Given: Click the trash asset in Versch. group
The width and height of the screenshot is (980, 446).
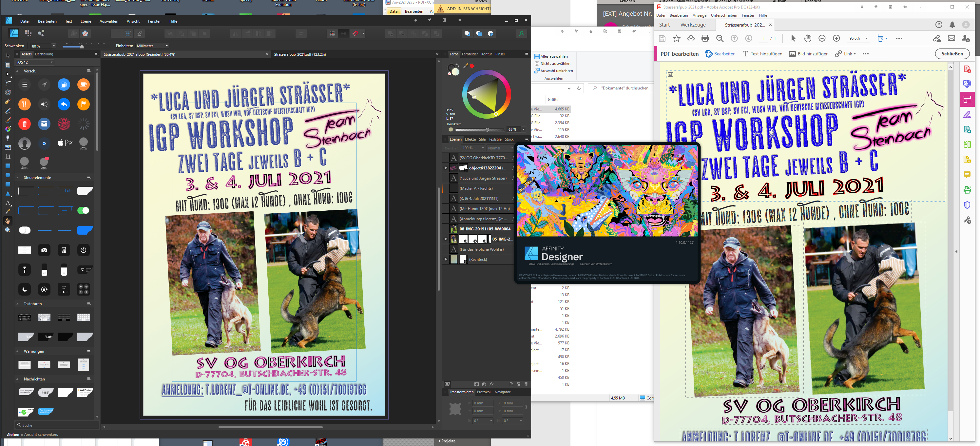Looking at the screenshot, I should tap(24, 124).
